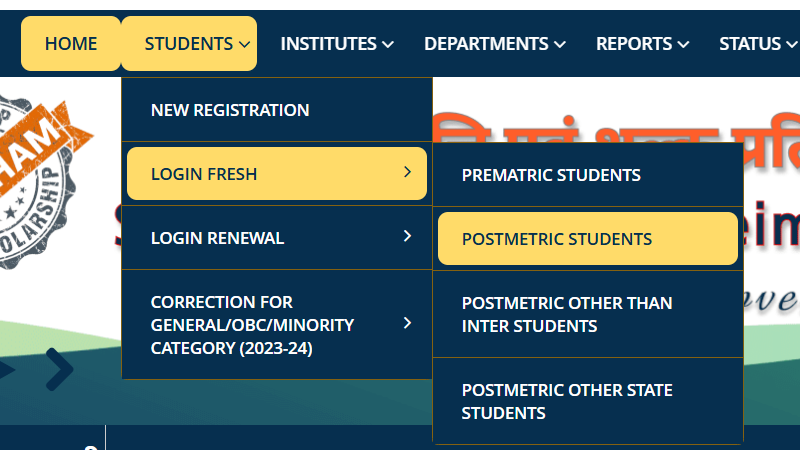Select NEW REGISTRATION from the Students menu
The height and width of the screenshot is (450, 800).
click(x=230, y=110)
